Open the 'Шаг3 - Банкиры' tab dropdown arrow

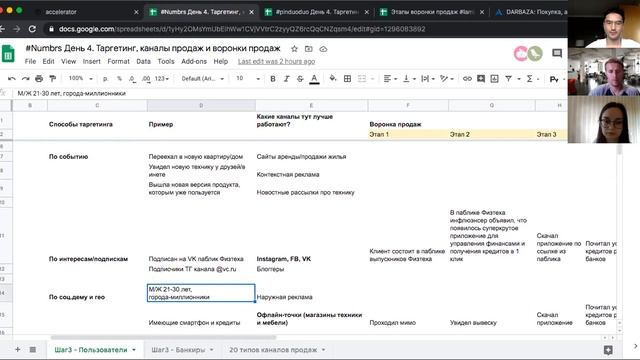[x=211, y=350]
